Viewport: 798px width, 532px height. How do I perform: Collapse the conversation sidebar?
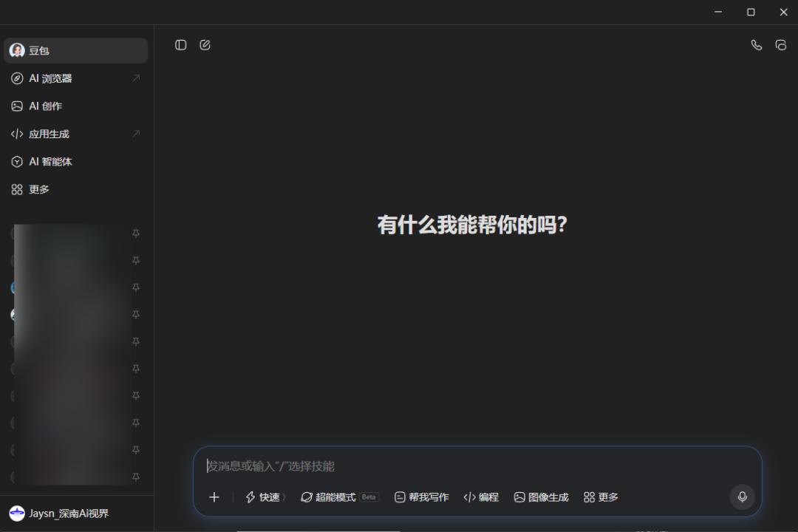click(180, 44)
